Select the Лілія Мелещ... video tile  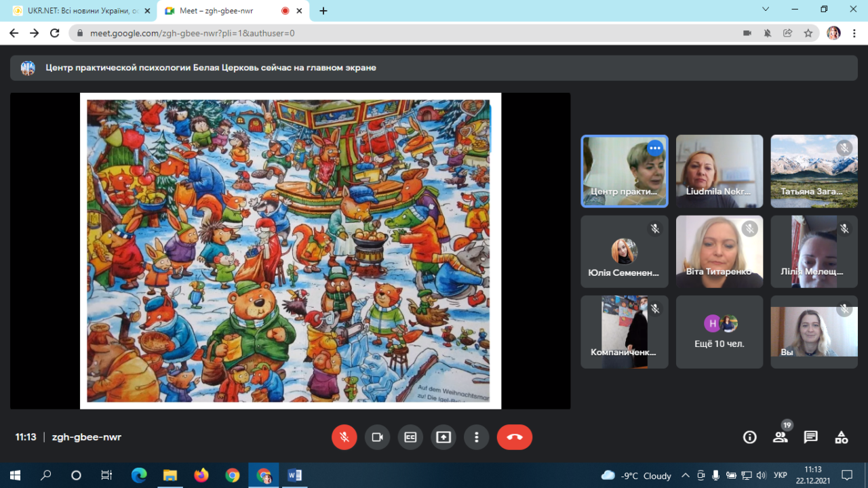click(814, 251)
